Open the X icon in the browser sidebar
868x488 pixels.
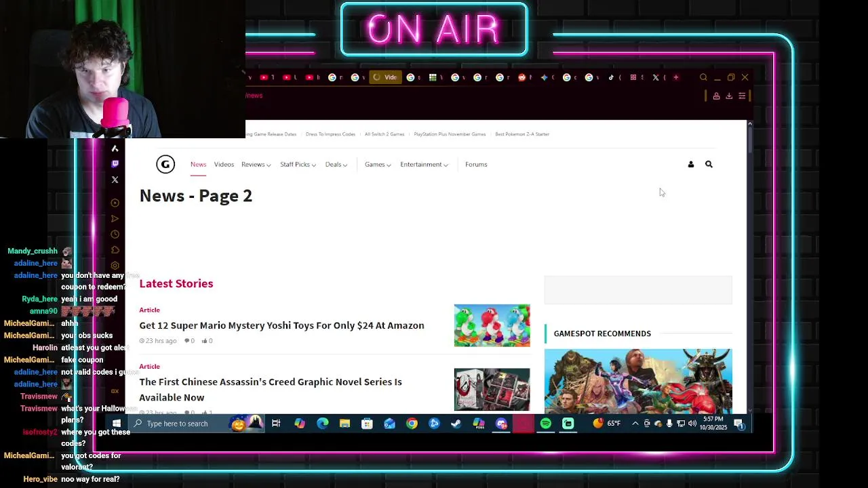115,180
